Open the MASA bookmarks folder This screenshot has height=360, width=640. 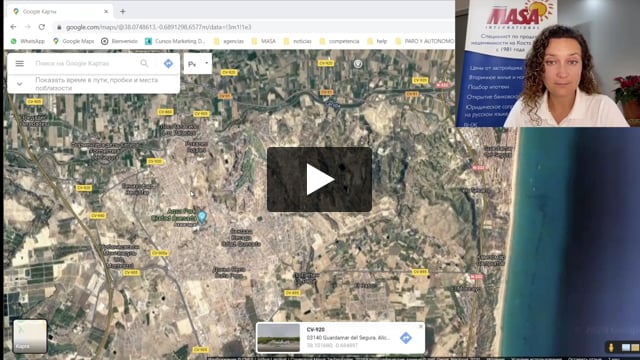264,41
